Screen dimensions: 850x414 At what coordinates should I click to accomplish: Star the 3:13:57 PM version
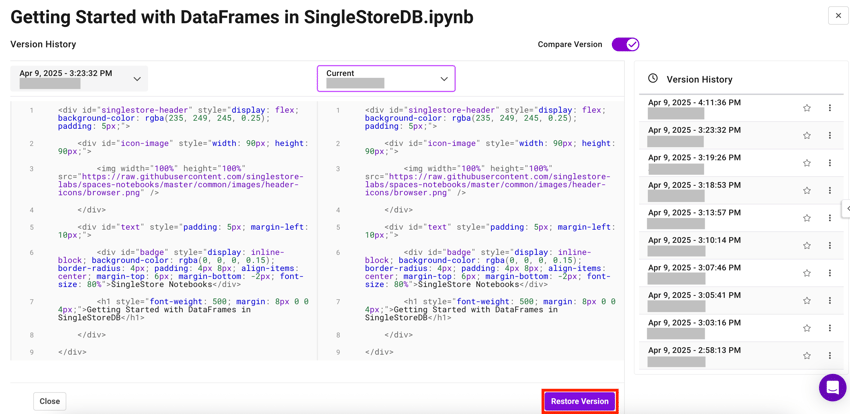807,218
